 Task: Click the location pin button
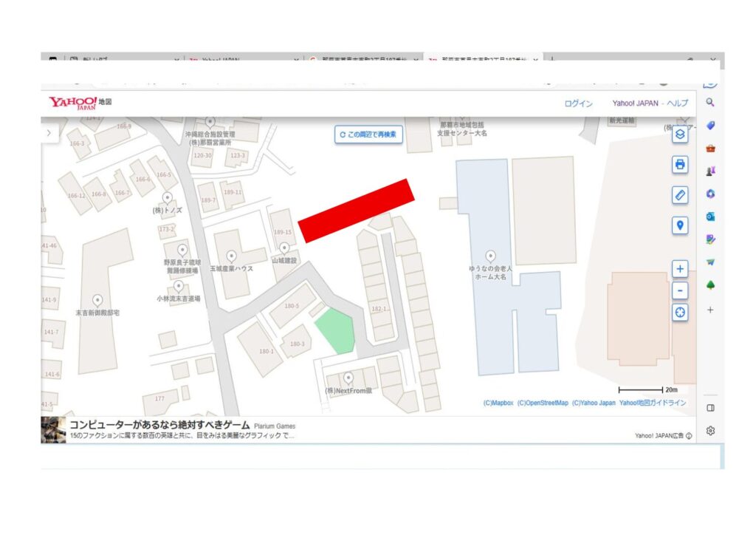coord(680,225)
